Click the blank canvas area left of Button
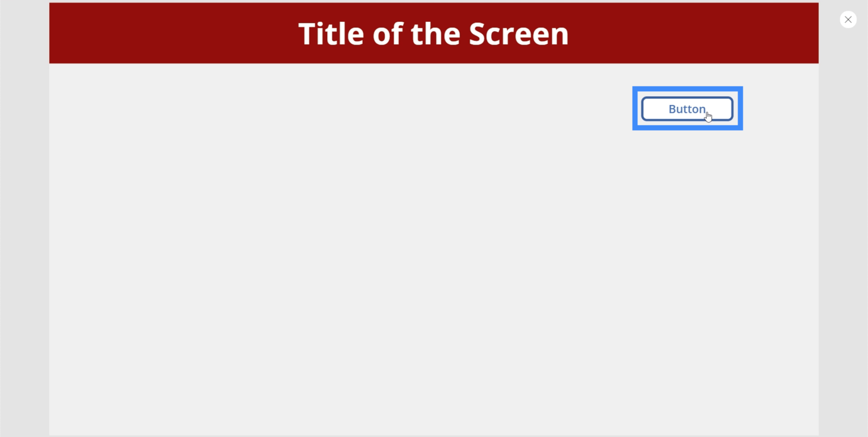 coord(339,108)
